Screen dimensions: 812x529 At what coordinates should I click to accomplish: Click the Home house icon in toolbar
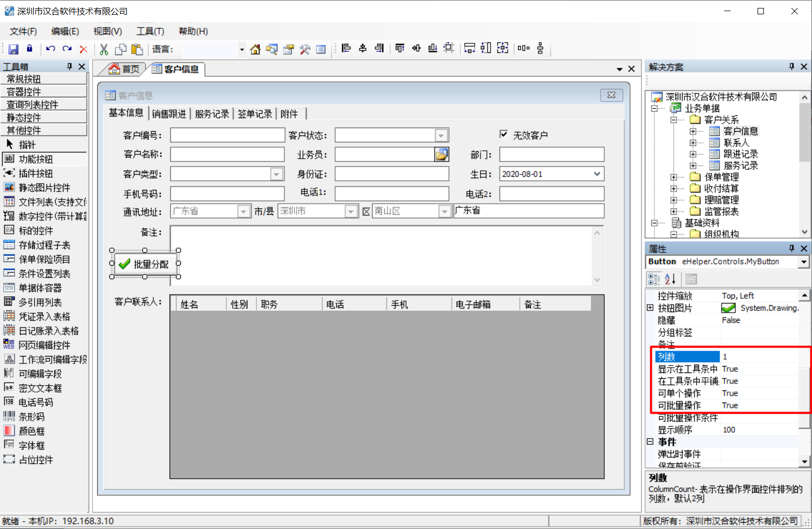[255, 49]
